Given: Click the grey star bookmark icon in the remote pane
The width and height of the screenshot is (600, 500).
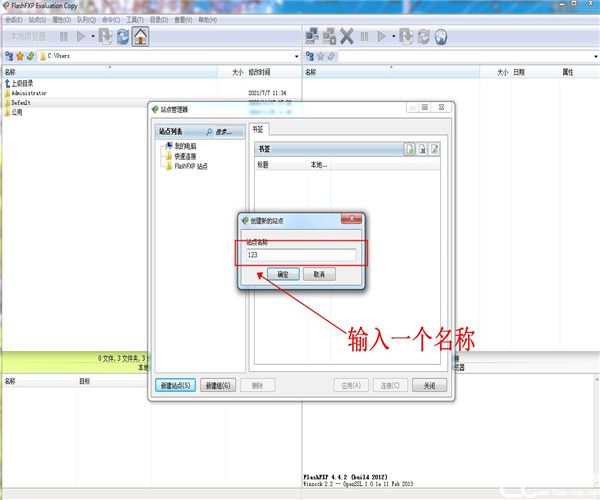Looking at the screenshot, I should pos(321,57).
